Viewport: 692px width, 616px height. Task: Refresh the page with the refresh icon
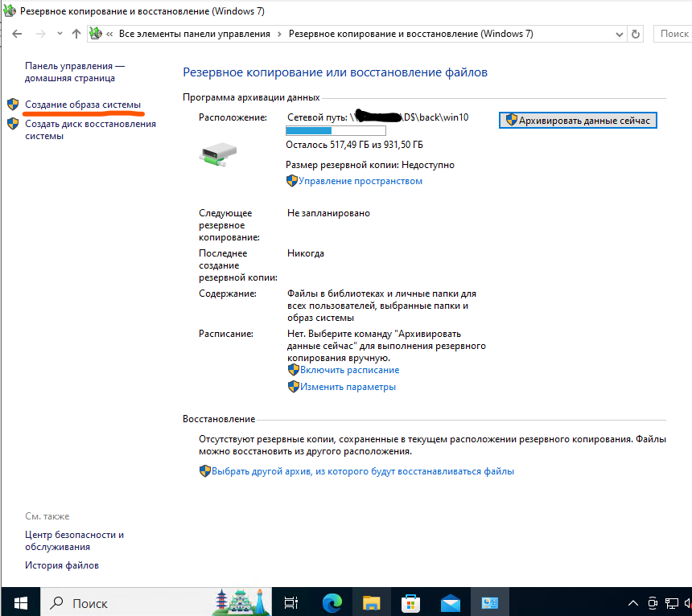point(636,34)
